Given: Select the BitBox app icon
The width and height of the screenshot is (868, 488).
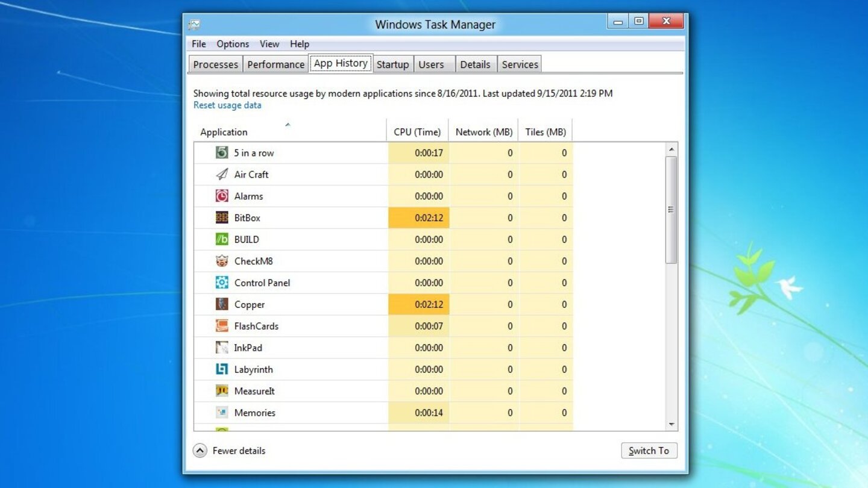Looking at the screenshot, I should point(222,217).
